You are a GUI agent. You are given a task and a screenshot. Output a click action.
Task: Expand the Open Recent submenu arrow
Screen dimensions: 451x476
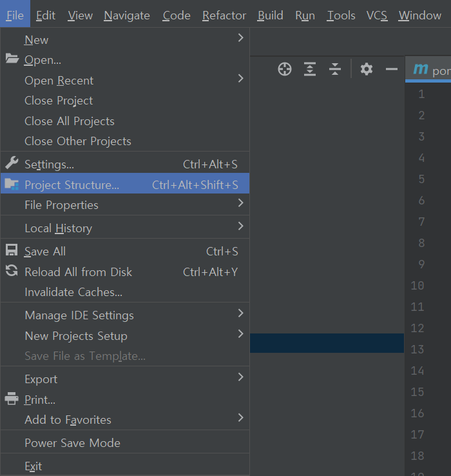[x=240, y=78]
